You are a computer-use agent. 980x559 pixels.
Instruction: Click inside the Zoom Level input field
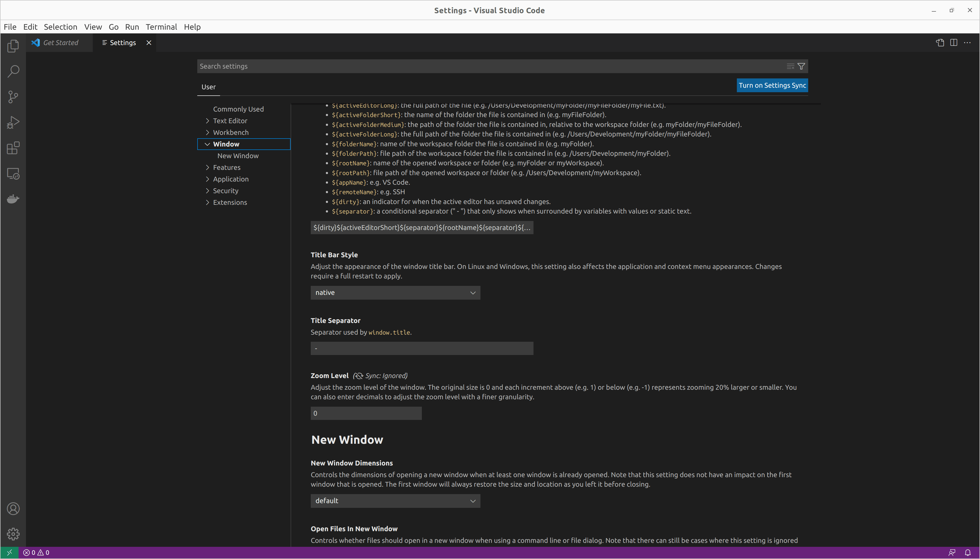(x=365, y=413)
